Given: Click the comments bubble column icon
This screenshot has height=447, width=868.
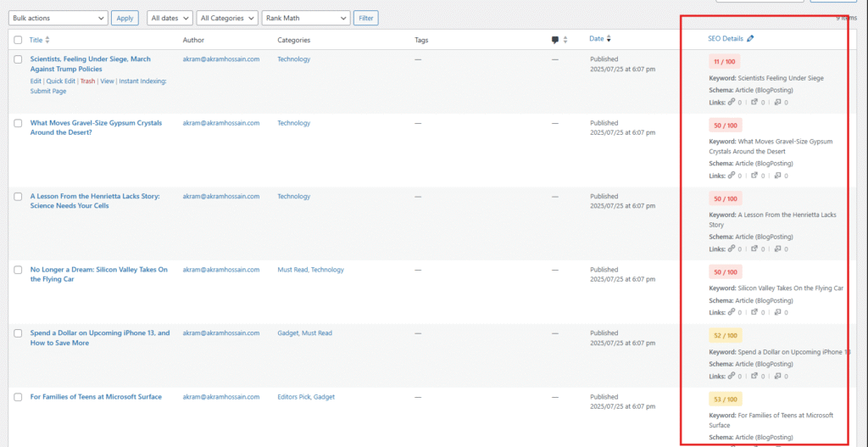Looking at the screenshot, I should coord(555,40).
